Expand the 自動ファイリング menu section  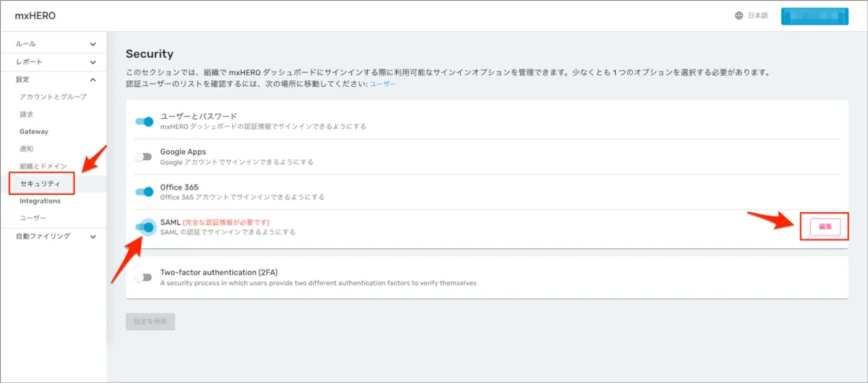[54, 236]
